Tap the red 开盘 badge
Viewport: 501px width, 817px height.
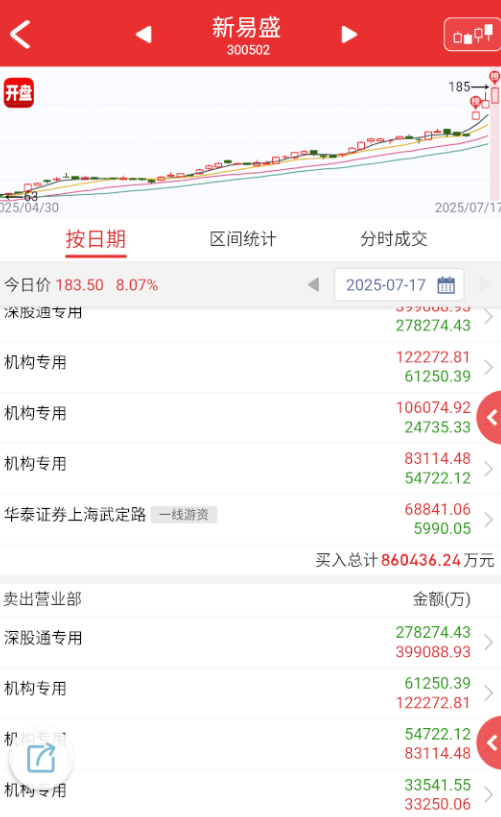(19, 93)
